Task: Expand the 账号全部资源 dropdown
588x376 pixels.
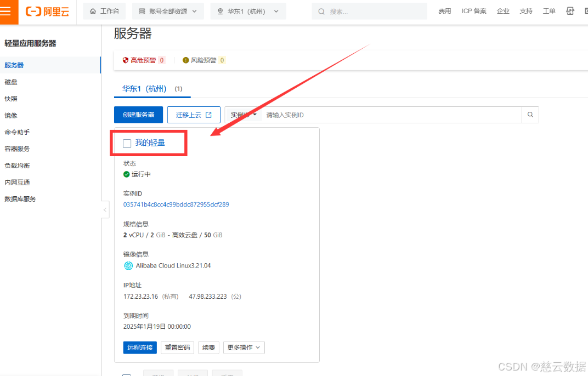Action: (168, 12)
